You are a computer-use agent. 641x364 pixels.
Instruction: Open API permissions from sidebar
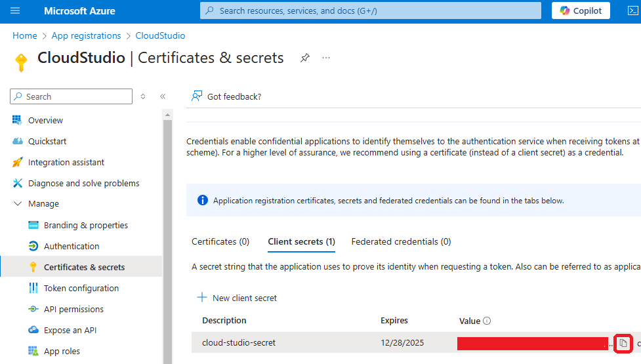click(x=73, y=309)
